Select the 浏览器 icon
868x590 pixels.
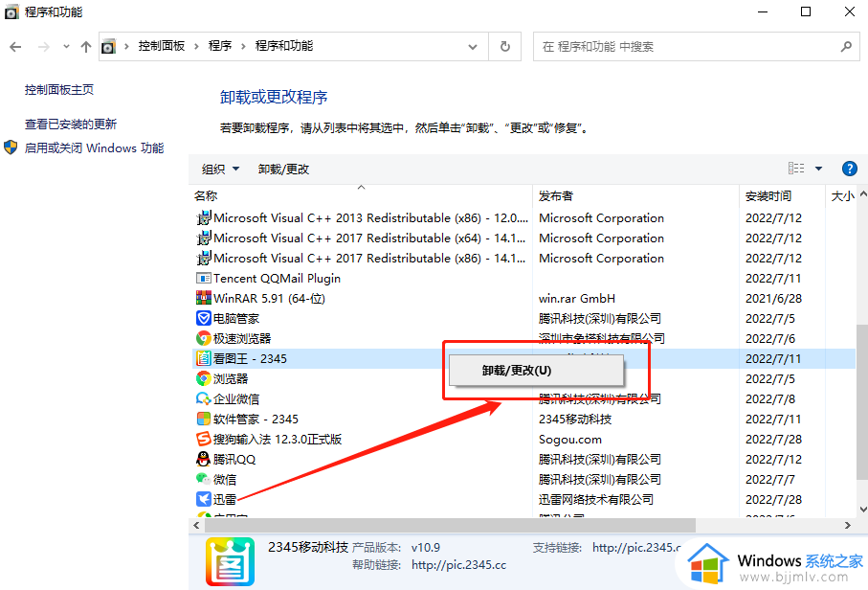click(204, 379)
